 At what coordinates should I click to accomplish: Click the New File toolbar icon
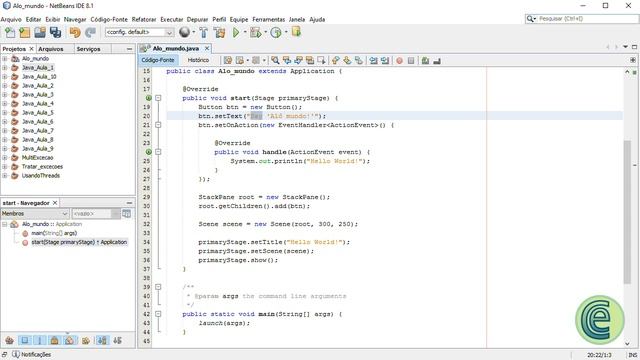(x=9, y=32)
